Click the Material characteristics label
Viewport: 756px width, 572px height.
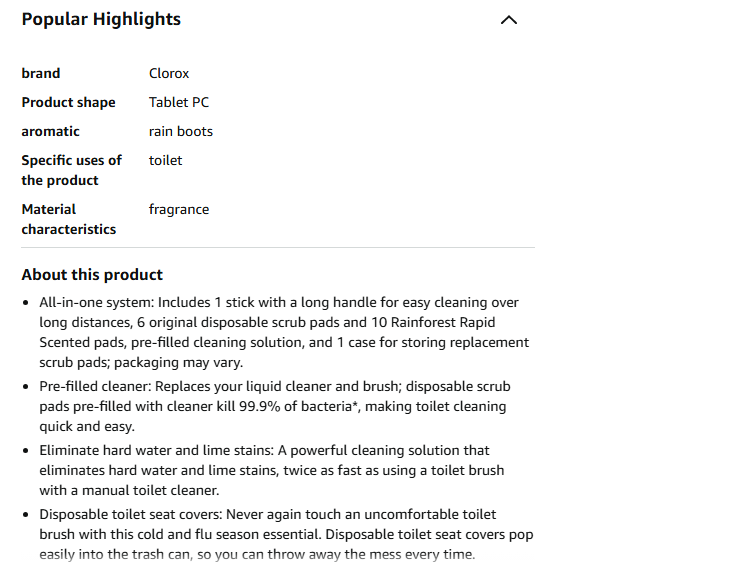point(68,219)
